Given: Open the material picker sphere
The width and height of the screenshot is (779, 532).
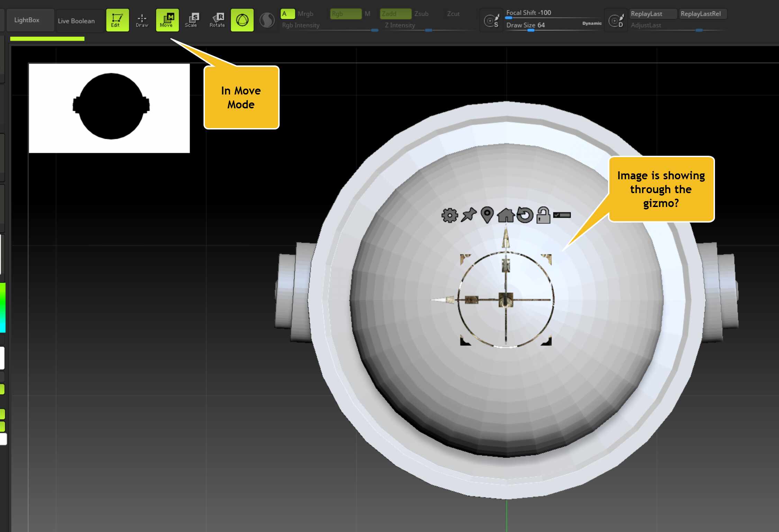Looking at the screenshot, I should 266,20.
